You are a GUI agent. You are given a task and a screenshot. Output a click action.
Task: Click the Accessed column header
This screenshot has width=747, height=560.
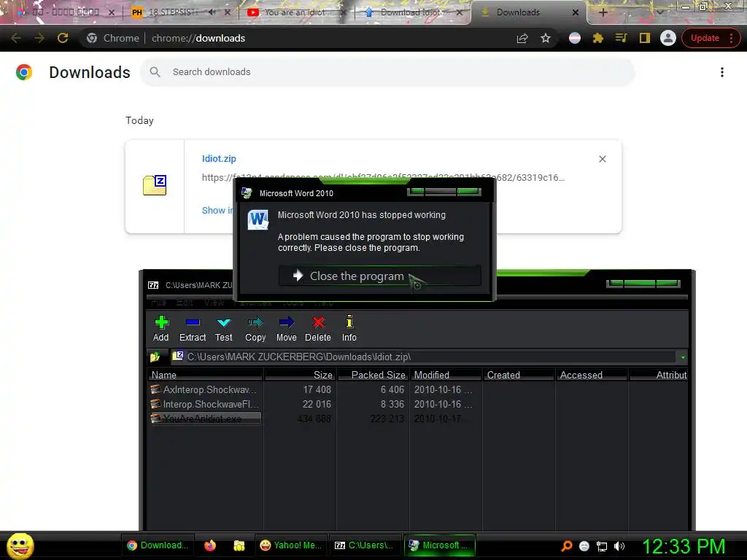(592, 375)
